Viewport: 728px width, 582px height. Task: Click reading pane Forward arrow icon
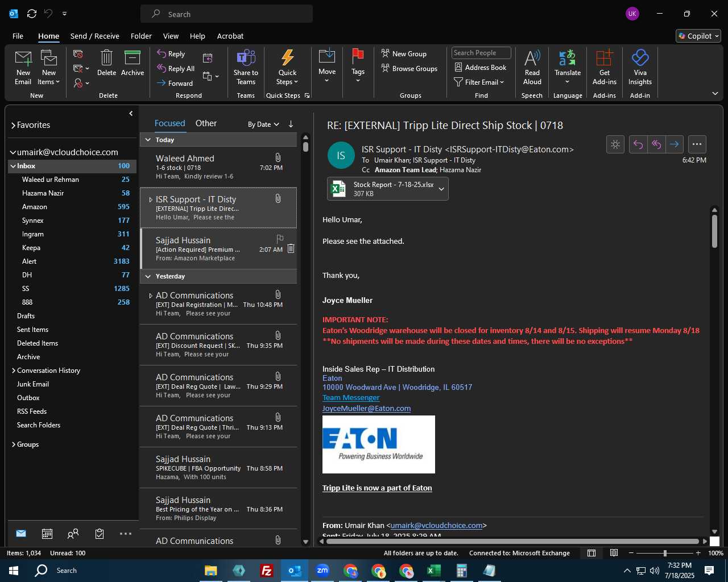click(675, 144)
